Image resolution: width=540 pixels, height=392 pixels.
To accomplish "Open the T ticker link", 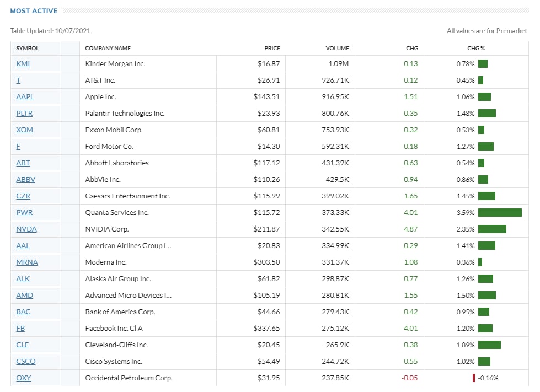I will (18, 80).
